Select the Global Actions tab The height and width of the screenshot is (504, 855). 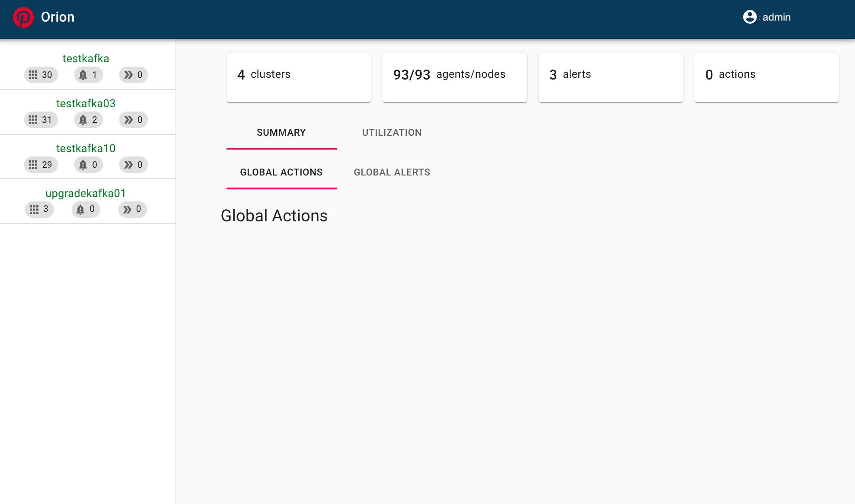click(x=281, y=172)
